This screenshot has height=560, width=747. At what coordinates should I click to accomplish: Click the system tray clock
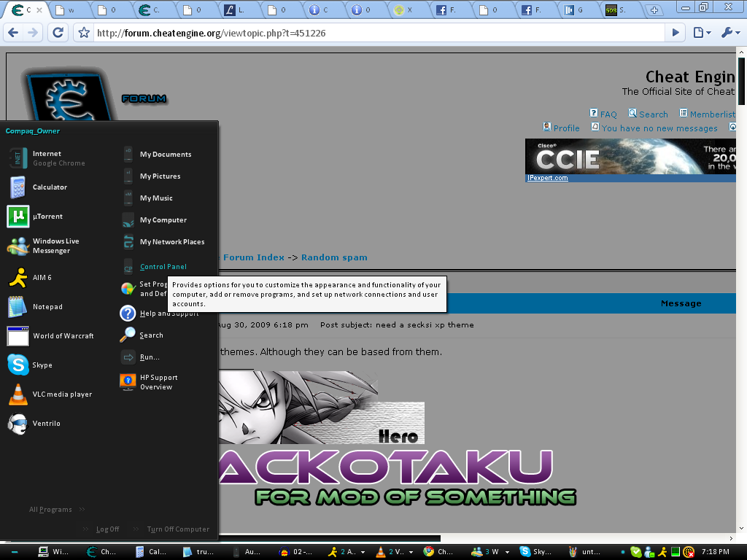pos(715,551)
